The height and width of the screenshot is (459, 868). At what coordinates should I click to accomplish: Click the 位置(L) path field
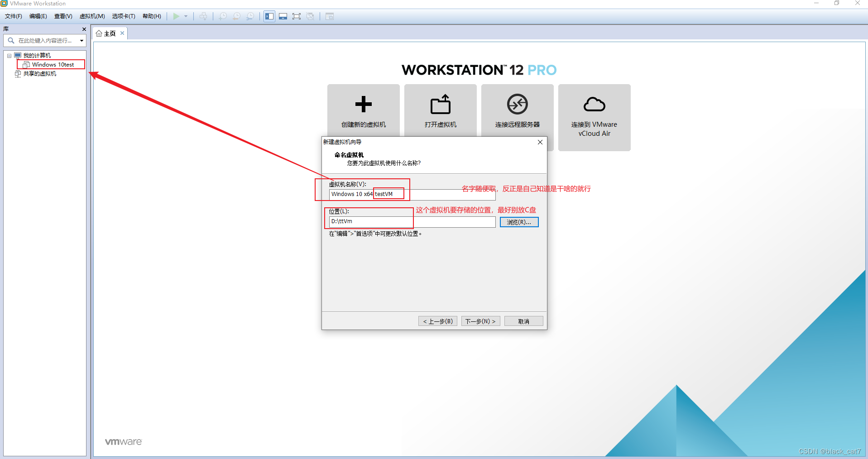pos(412,222)
